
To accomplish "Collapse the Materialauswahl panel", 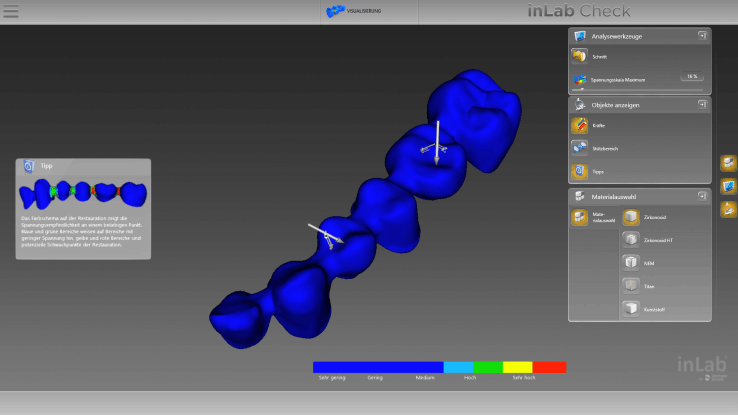I will (x=702, y=196).
